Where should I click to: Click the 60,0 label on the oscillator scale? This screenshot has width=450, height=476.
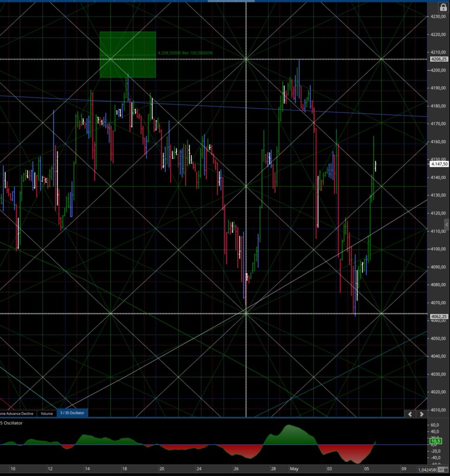(x=435, y=425)
